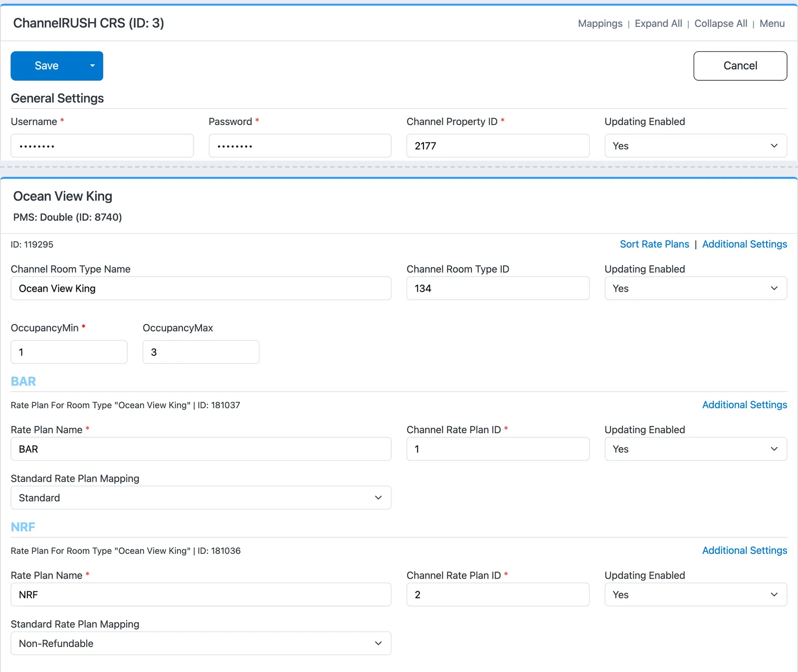Click the Username input field
798x672 pixels.
[x=102, y=146]
